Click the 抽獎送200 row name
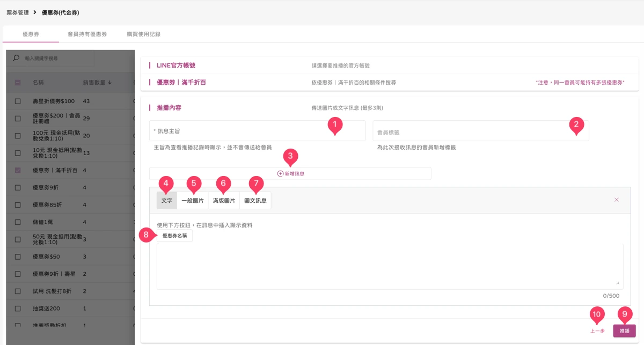The image size is (644, 345). pos(46,309)
